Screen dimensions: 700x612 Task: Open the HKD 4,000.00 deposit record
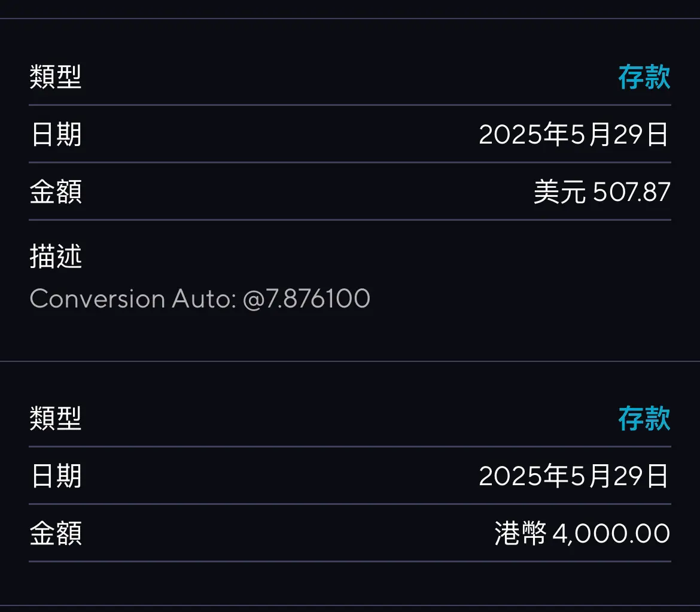[x=350, y=483]
